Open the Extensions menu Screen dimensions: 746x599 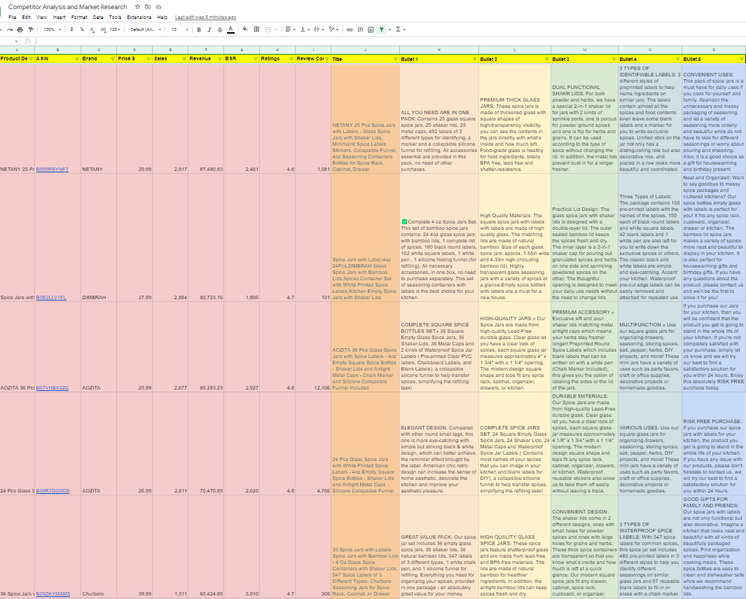coord(139,17)
